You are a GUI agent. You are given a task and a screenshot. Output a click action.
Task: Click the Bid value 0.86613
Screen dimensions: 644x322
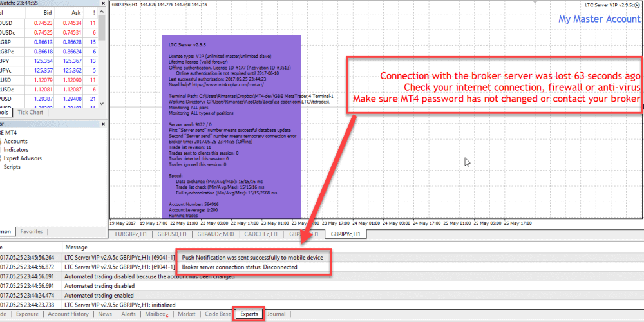[44, 42]
